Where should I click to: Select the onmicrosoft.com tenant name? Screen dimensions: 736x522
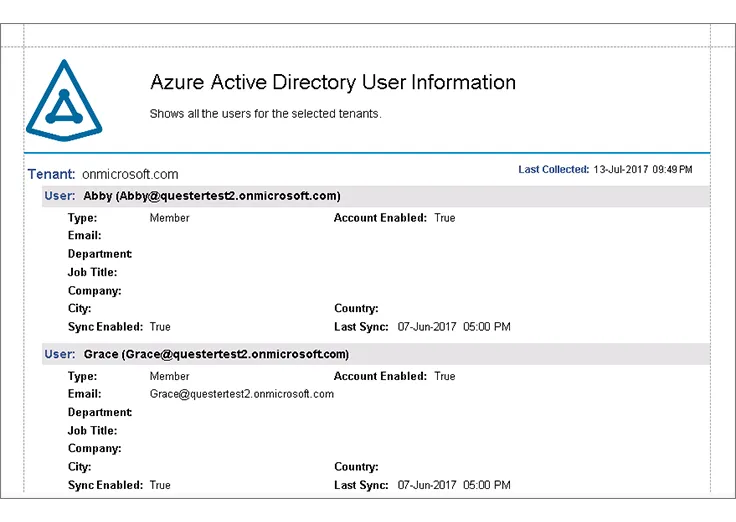pos(130,174)
